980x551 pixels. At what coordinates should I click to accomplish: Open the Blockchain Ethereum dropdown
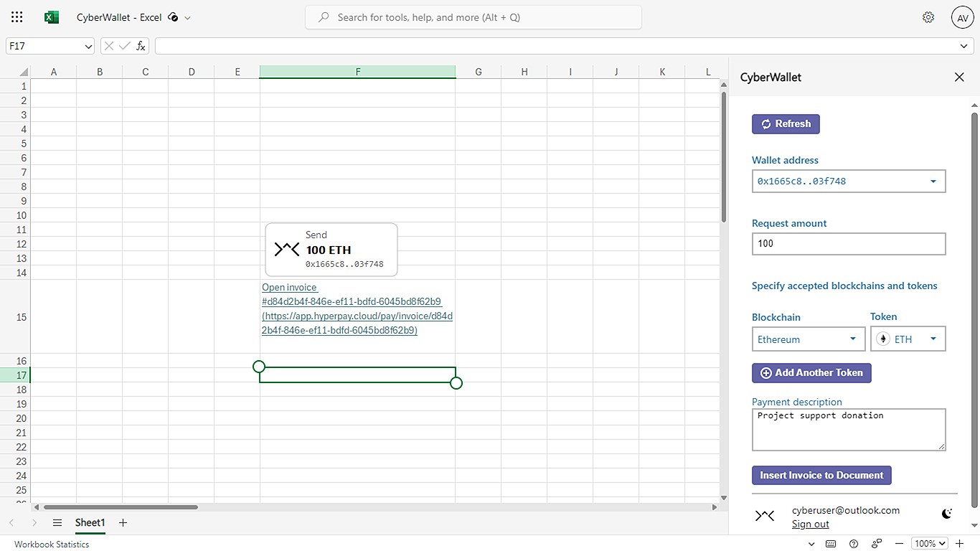pyautogui.click(x=809, y=339)
